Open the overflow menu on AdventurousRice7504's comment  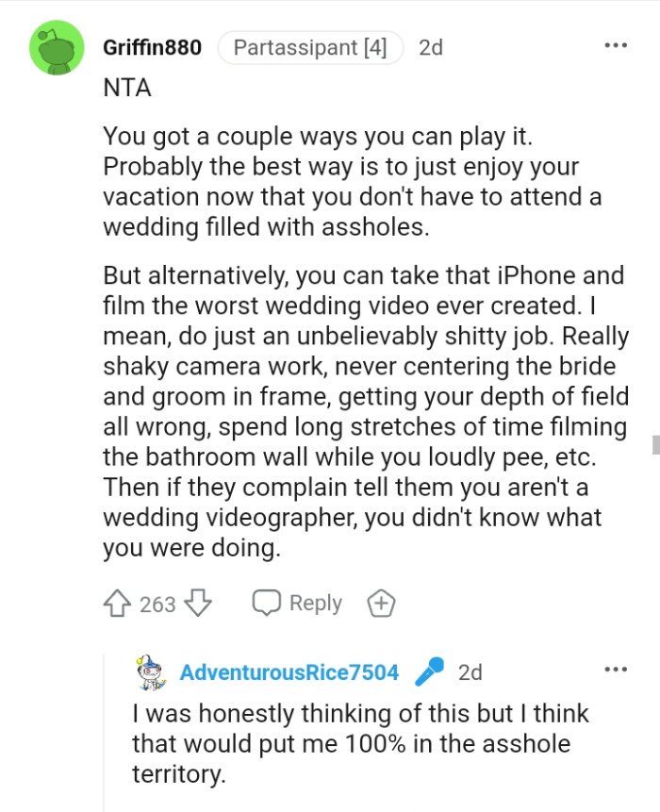616,668
